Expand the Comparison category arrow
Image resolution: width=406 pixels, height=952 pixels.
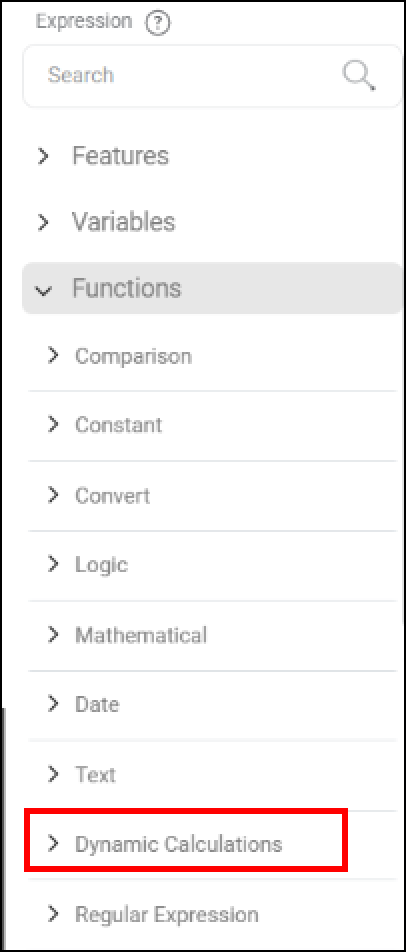tap(53, 355)
